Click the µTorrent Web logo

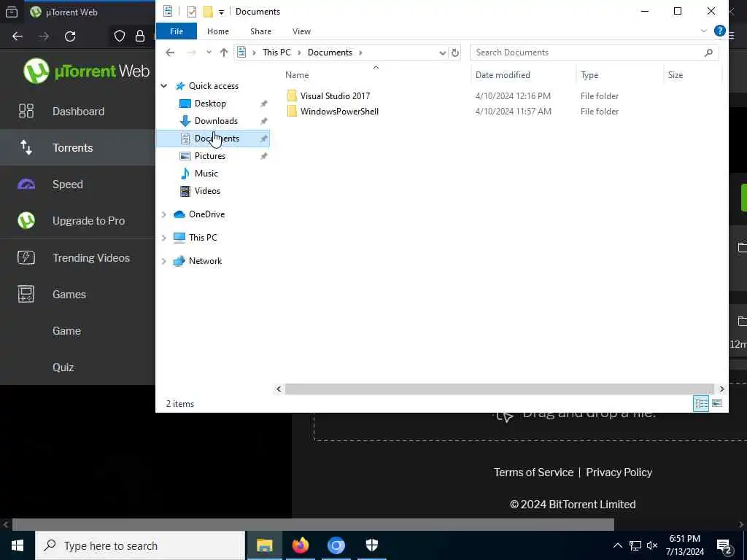coord(86,71)
